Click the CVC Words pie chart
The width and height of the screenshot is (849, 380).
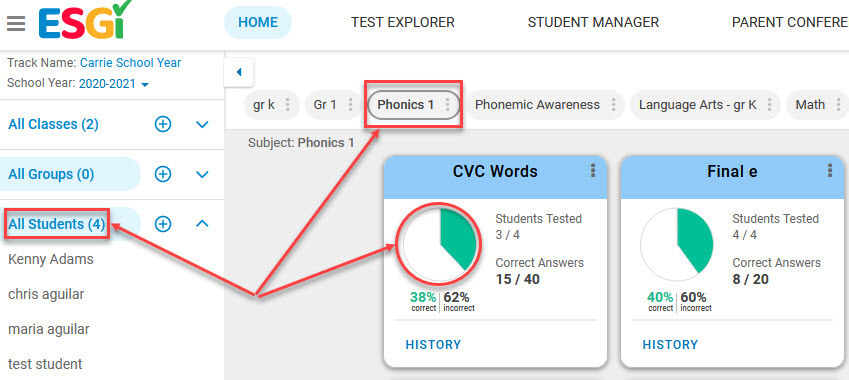click(x=439, y=244)
